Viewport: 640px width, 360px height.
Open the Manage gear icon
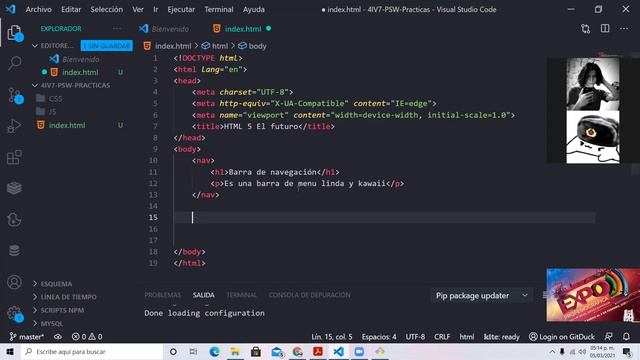[x=14, y=313]
